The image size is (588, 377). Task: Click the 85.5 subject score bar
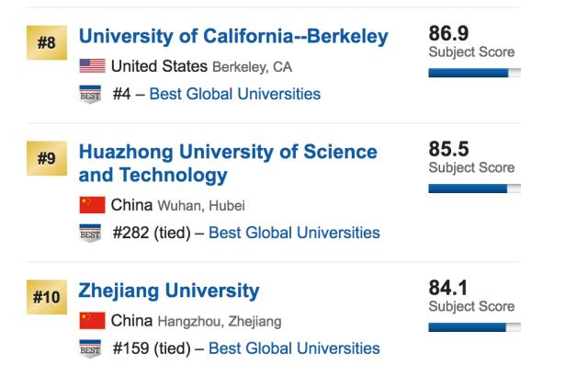[474, 188]
